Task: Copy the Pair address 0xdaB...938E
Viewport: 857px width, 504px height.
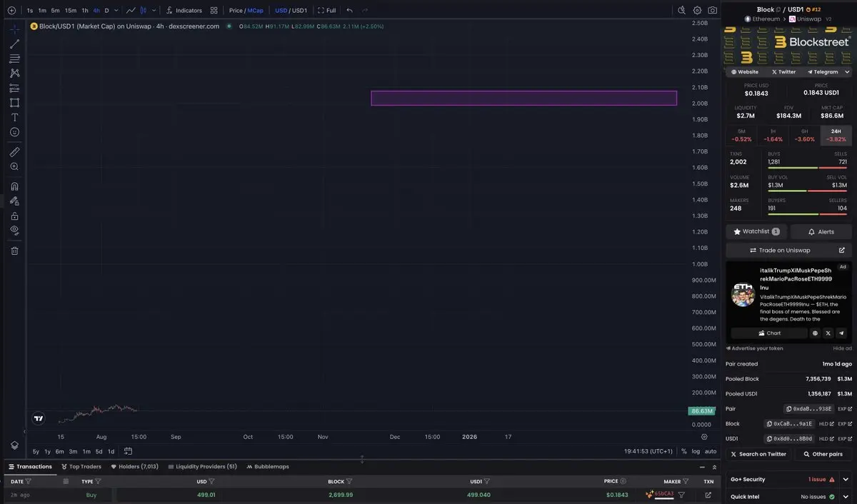Action: click(x=808, y=409)
